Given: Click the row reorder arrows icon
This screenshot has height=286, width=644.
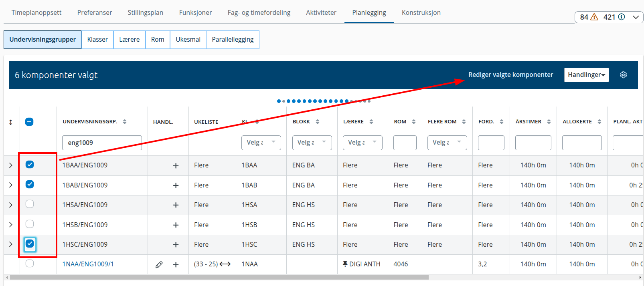Looking at the screenshot, I should click(11, 122).
